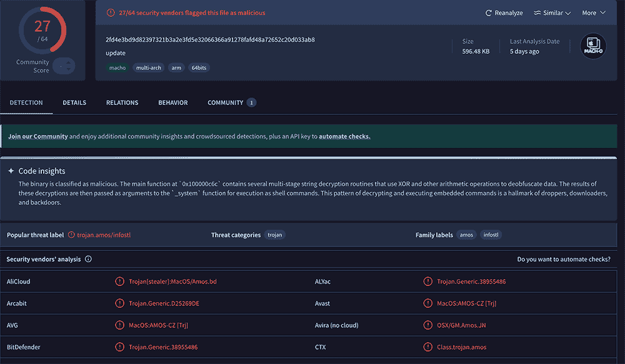Click the info icon beside Security vendors' analysis
The height and width of the screenshot is (364, 625).
(x=88, y=259)
